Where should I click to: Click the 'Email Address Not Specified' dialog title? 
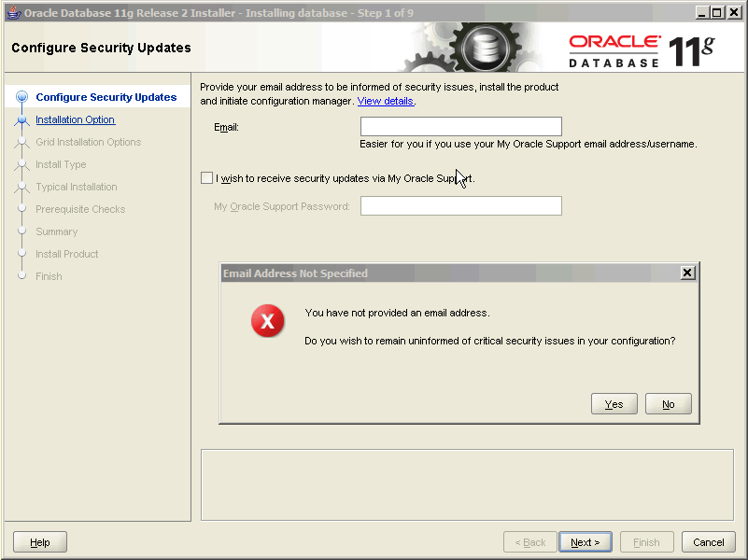[295, 273]
